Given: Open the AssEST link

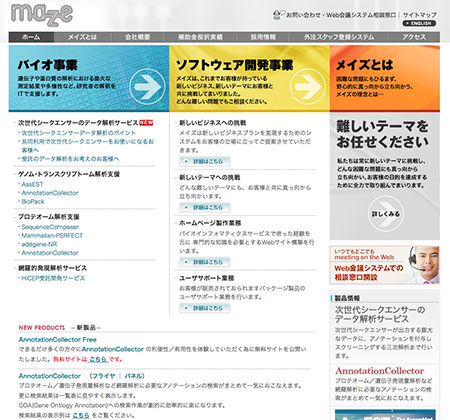Looking at the screenshot, I should 32,184.
